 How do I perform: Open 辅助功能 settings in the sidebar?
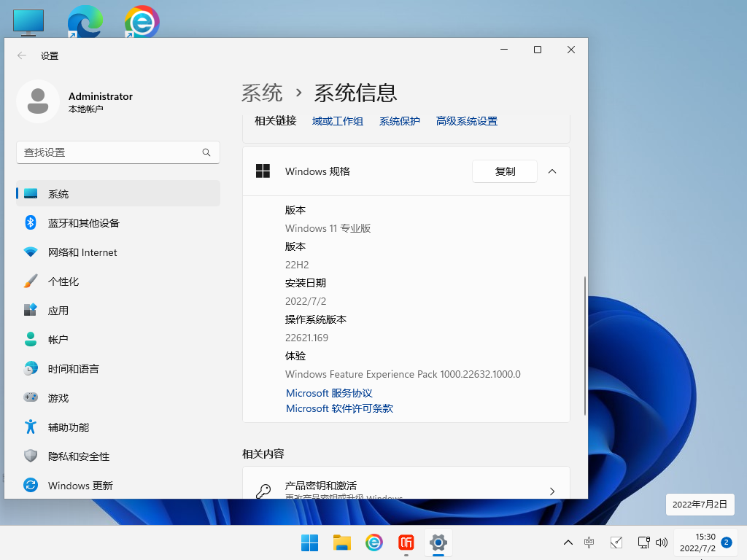click(x=70, y=427)
